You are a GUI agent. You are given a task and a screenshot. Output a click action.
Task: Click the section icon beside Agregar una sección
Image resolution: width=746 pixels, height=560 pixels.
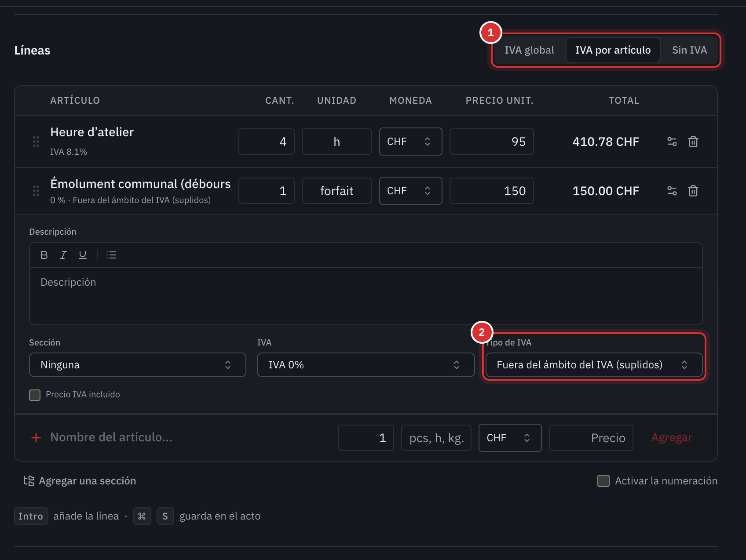[29, 481]
